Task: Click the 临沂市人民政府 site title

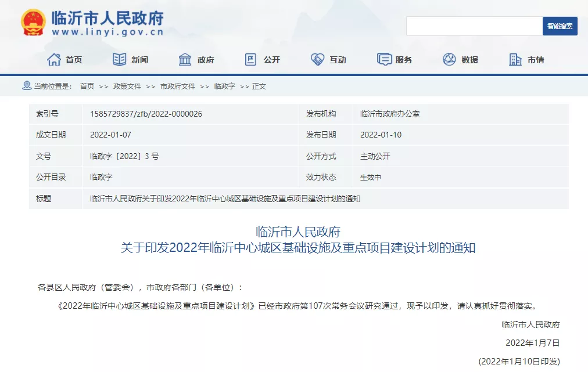Action: click(x=107, y=18)
